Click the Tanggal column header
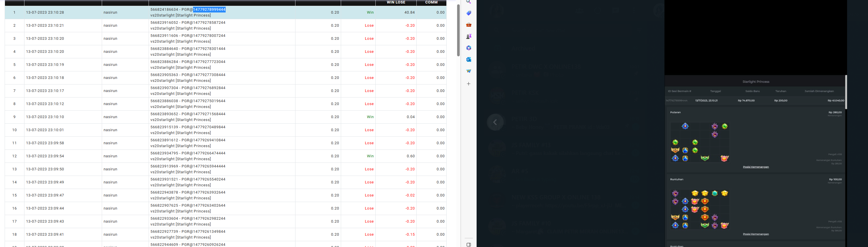Screen dimensions: 868x247 point(715,91)
